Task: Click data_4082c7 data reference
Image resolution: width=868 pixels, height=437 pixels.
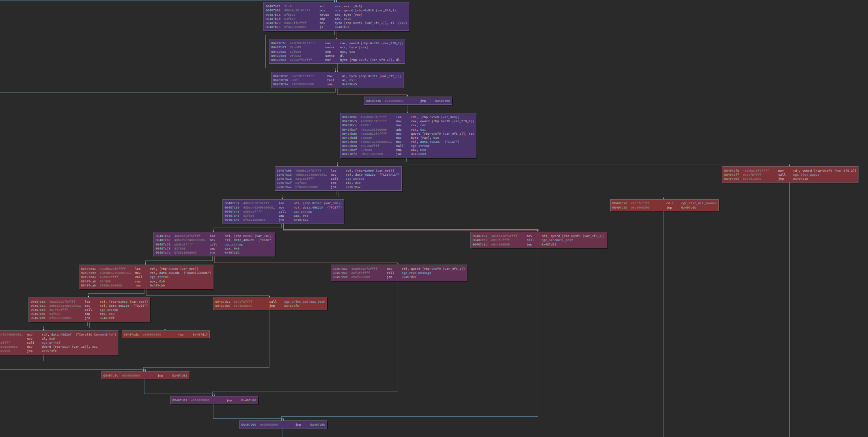Action: click(430, 142)
